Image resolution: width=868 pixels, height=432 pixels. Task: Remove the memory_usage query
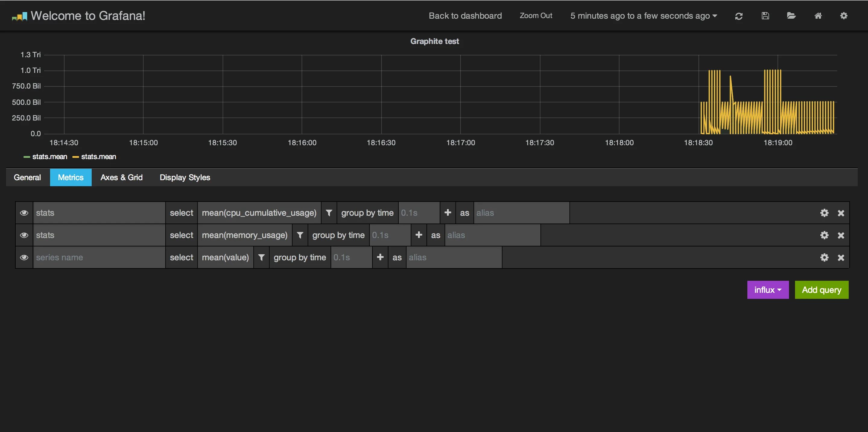pyautogui.click(x=841, y=235)
